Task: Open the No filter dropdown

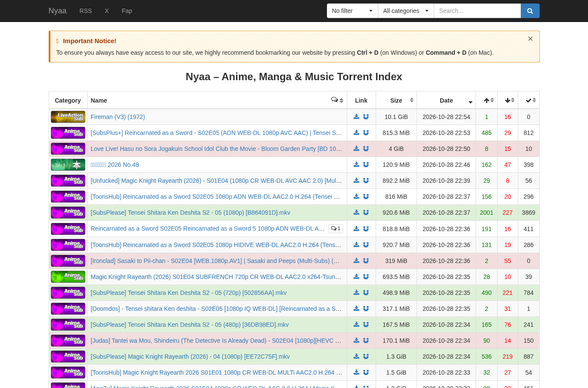Action: coord(352,11)
